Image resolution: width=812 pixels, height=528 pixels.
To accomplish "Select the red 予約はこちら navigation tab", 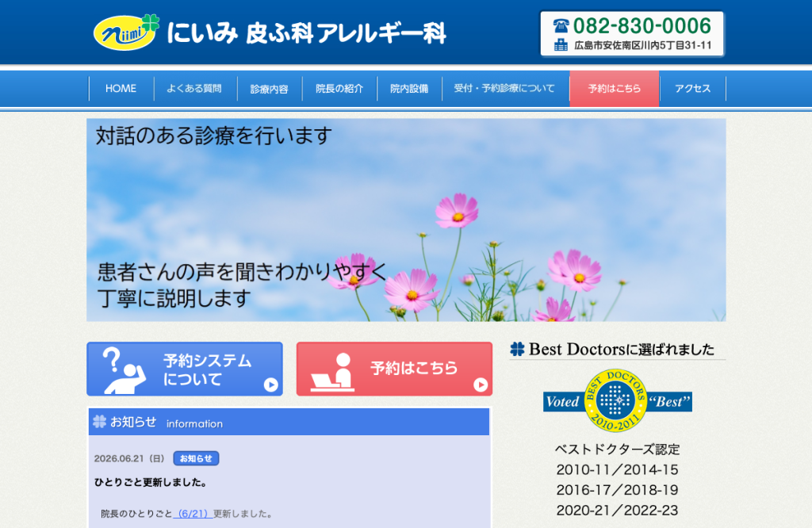I will coord(615,89).
